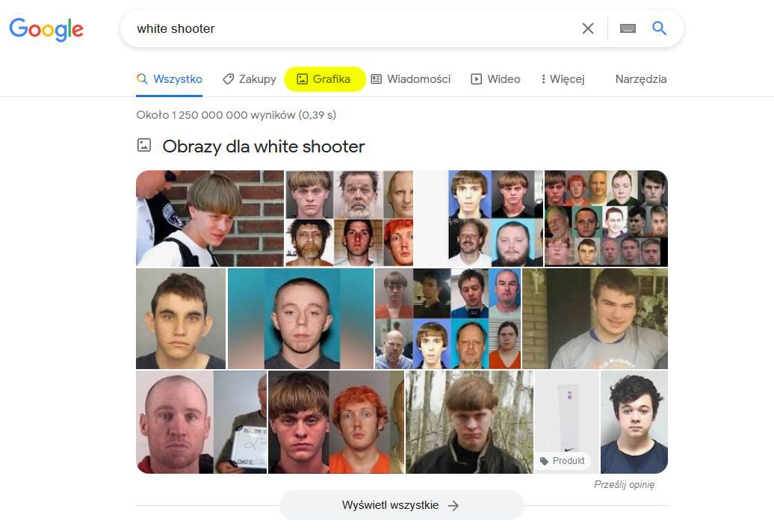
Task: Open the brick wall thumbnail image
Action: 210,219
